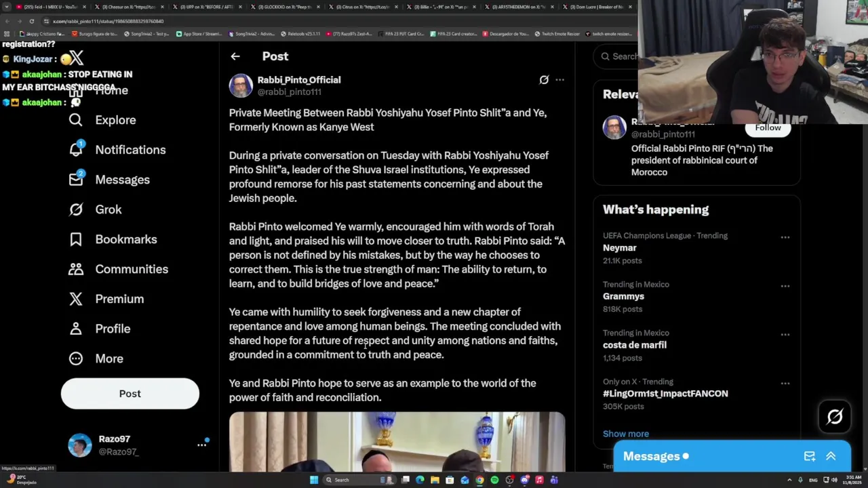Click Show more under trends

pos(626,434)
